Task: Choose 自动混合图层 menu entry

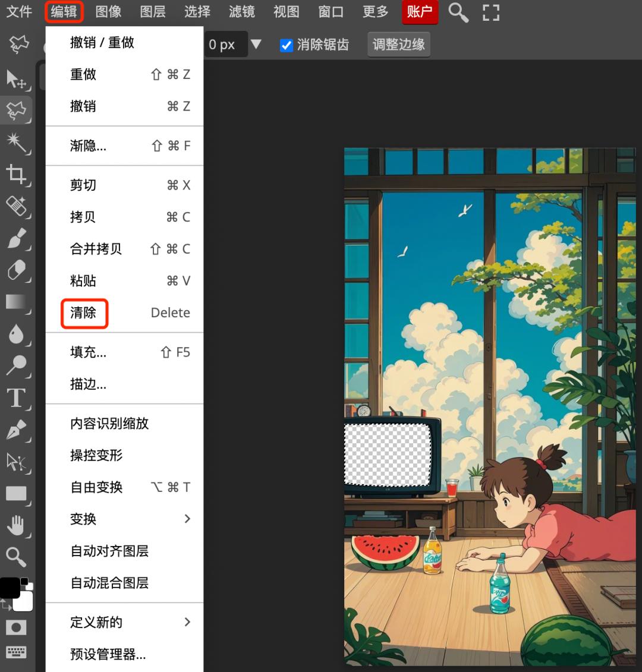Action: 124,583
